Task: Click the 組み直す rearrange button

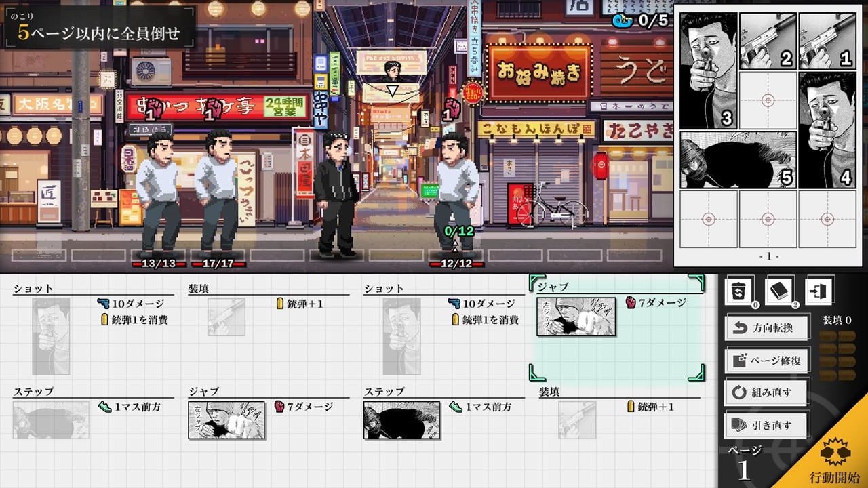Action: 767,392
